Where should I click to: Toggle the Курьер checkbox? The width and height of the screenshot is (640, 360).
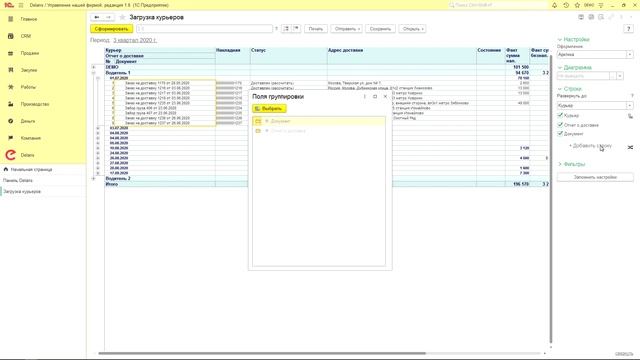click(560, 116)
